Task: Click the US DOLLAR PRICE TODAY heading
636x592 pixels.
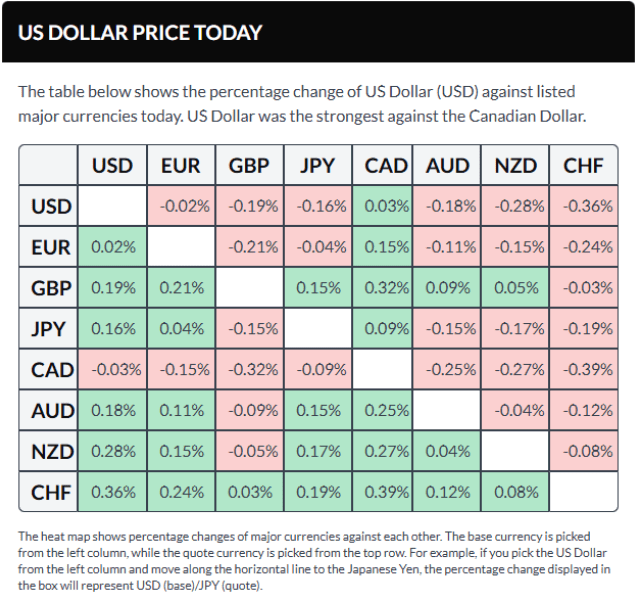Action: click(140, 32)
